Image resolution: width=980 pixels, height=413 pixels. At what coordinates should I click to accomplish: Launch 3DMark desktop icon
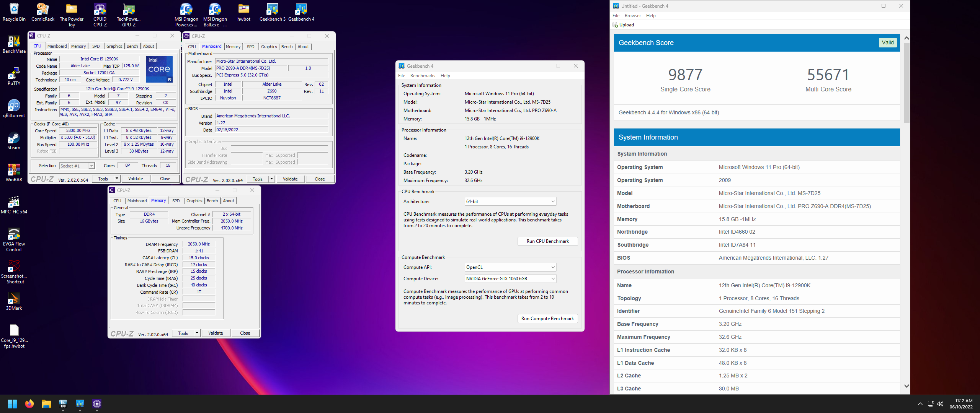[x=14, y=301]
